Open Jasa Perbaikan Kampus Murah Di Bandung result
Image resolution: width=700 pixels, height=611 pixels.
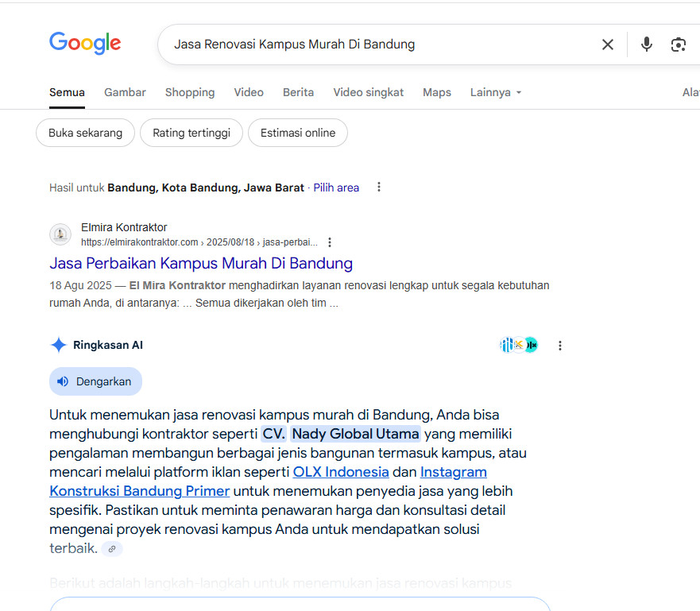201,263
